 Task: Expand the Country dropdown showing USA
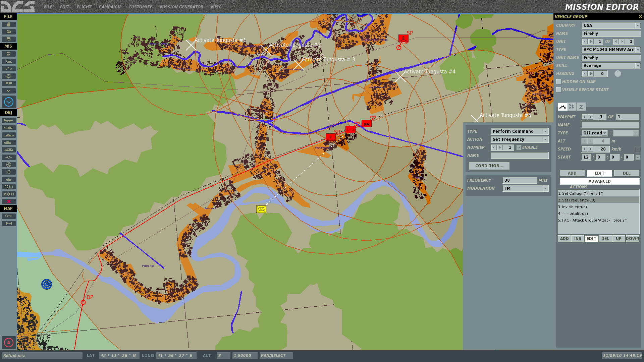click(638, 25)
